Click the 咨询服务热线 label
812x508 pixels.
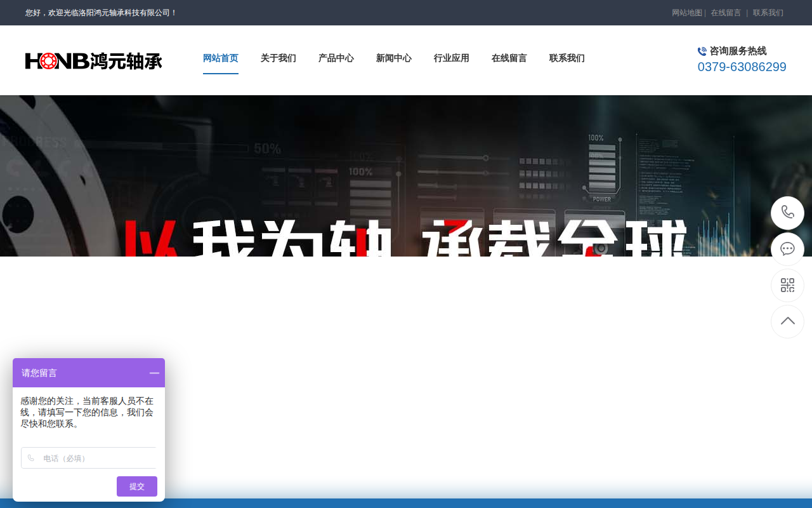(738, 51)
